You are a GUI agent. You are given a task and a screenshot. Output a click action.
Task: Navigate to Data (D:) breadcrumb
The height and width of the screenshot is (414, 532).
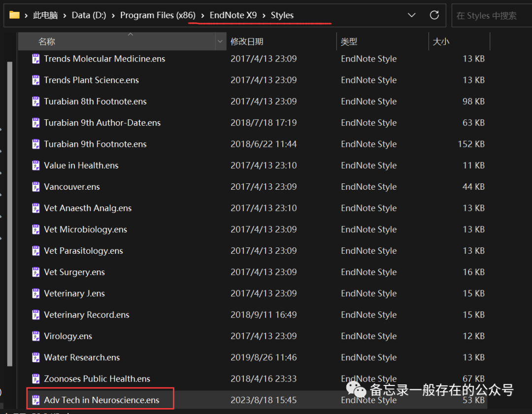point(89,15)
